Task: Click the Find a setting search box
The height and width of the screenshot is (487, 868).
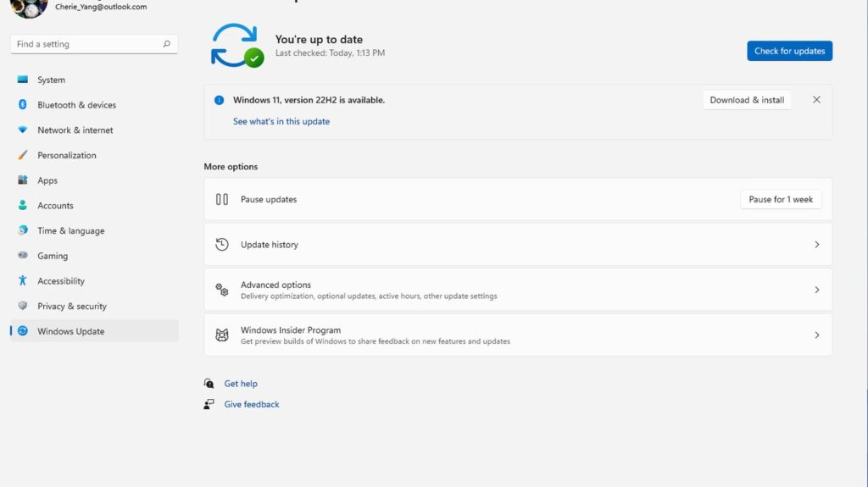Action: [94, 44]
